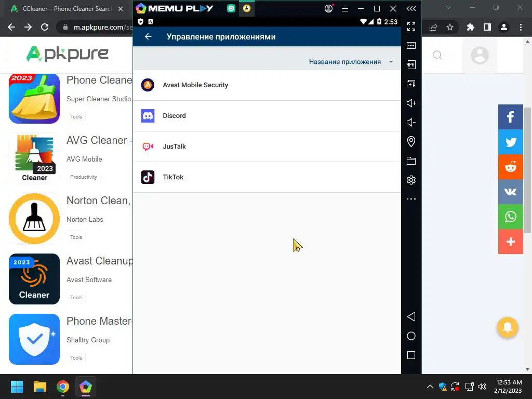The width and height of the screenshot is (532, 399).
Task: Open File Explorer from taskbar
Action: [x=39, y=387]
